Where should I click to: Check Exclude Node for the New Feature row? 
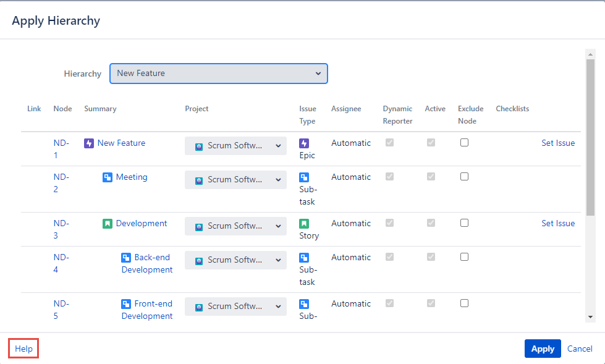pyautogui.click(x=464, y=143)
